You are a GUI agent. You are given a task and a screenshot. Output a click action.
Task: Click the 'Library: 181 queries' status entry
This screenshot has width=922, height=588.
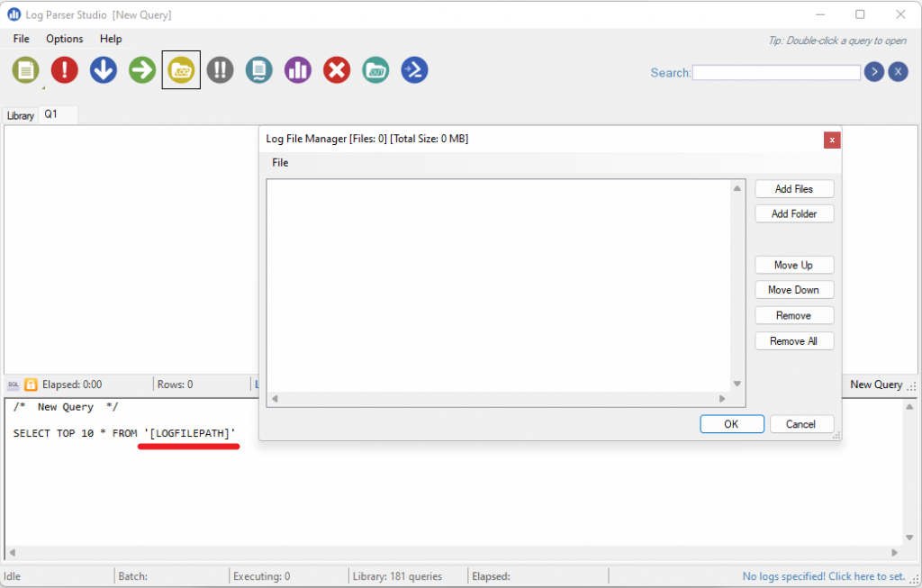tap(397, 576)
